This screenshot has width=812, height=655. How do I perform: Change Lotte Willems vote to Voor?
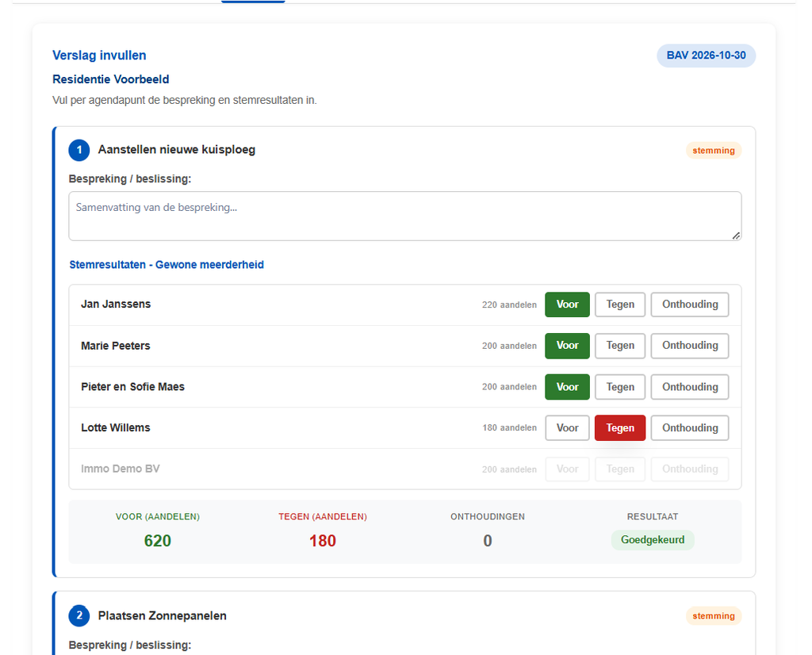(x=567, y=427)
